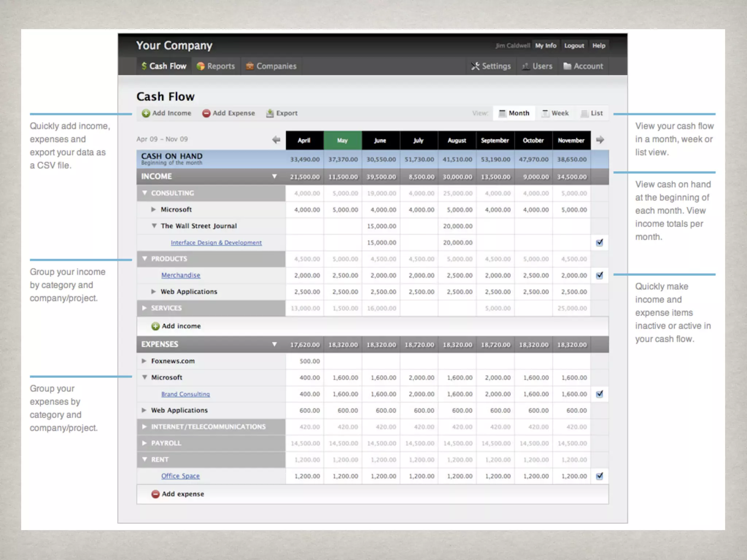Click the green Add Income plus icon
747x560 pixels.
pos(146,113)
